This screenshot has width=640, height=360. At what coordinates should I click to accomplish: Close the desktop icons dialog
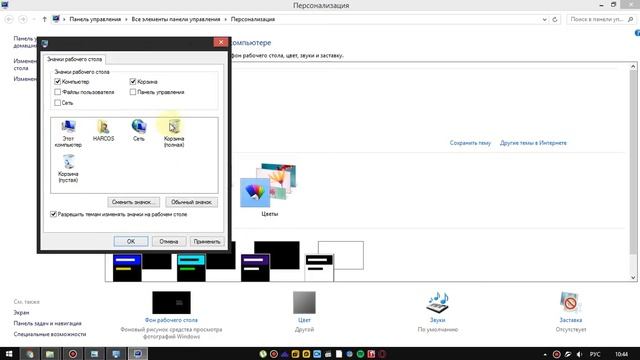pos(221,42)
